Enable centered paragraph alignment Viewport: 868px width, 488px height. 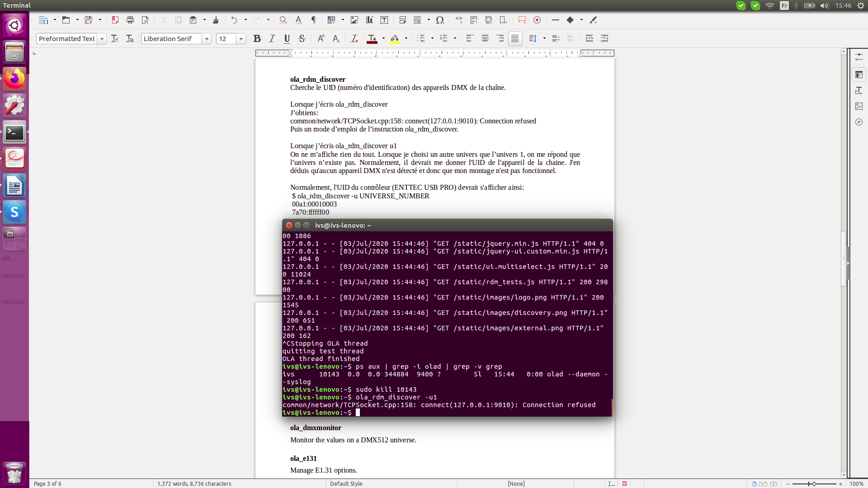click(485, 38)
